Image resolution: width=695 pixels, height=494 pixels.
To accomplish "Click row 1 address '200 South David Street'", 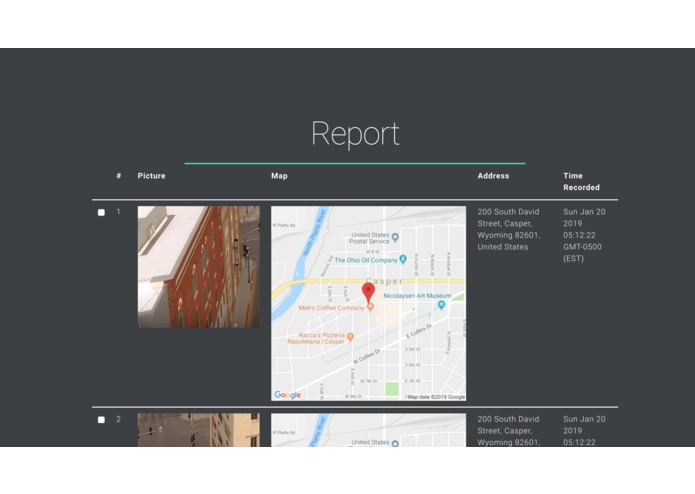I will tap(509, 229).
